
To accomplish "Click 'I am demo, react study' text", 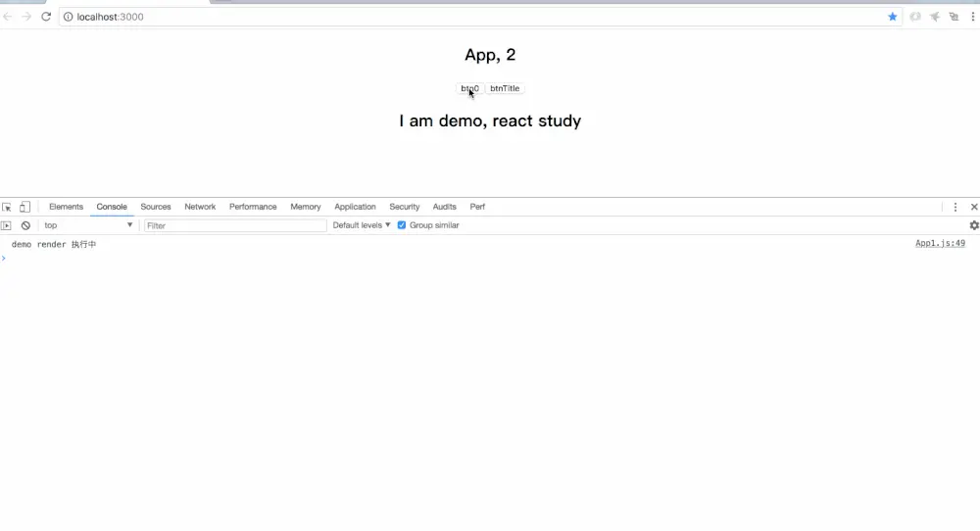I will pyautogui.click(x=490, y=121).
